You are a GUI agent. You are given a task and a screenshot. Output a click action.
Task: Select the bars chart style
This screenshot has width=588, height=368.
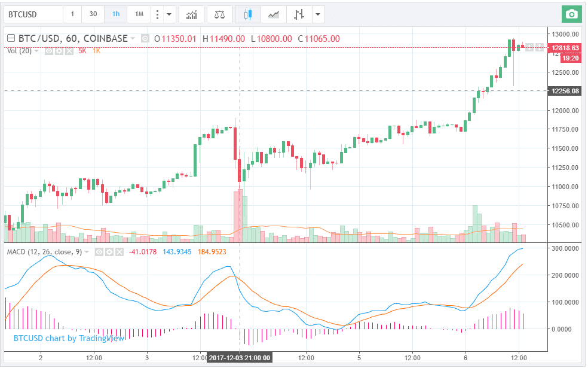(x=299, y=14)
